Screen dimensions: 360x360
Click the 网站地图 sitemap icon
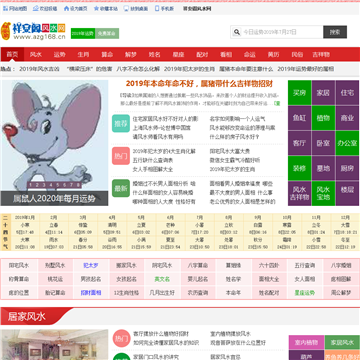pyautogui.click(x=5, y=9)
